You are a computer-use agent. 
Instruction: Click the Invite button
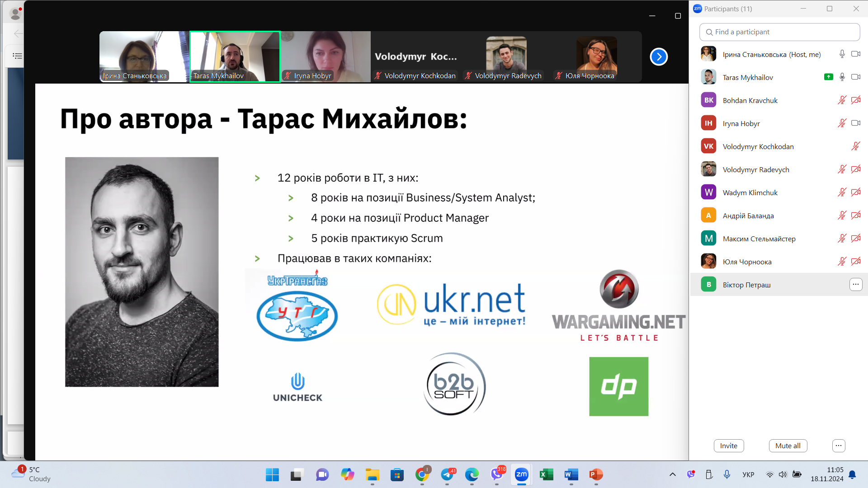click(x=728, y=446)
